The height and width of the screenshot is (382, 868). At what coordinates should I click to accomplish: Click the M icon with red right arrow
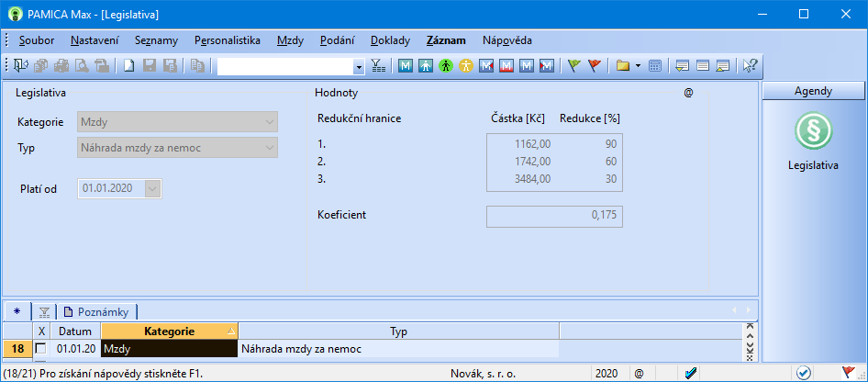click(546, 66)
